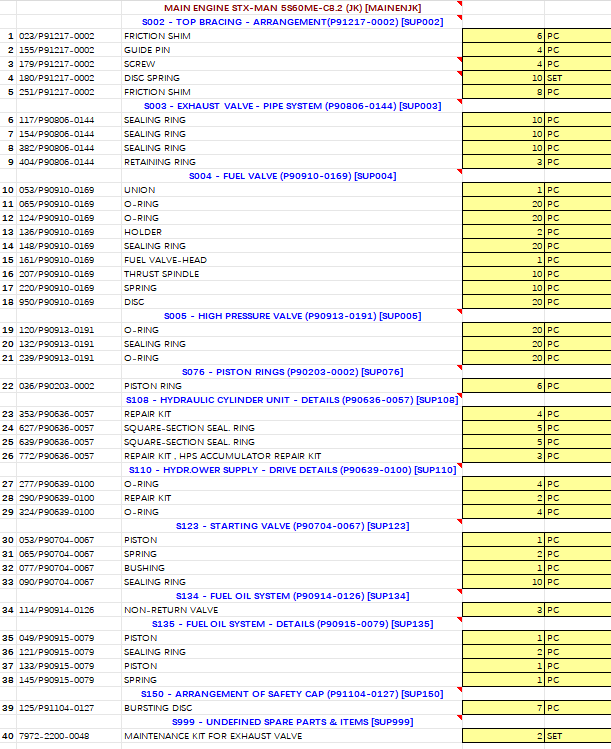
Task: Click the MAIN ENGINE STX-MAN title cell
Action: pyautogui.click(x=292, y=7)
